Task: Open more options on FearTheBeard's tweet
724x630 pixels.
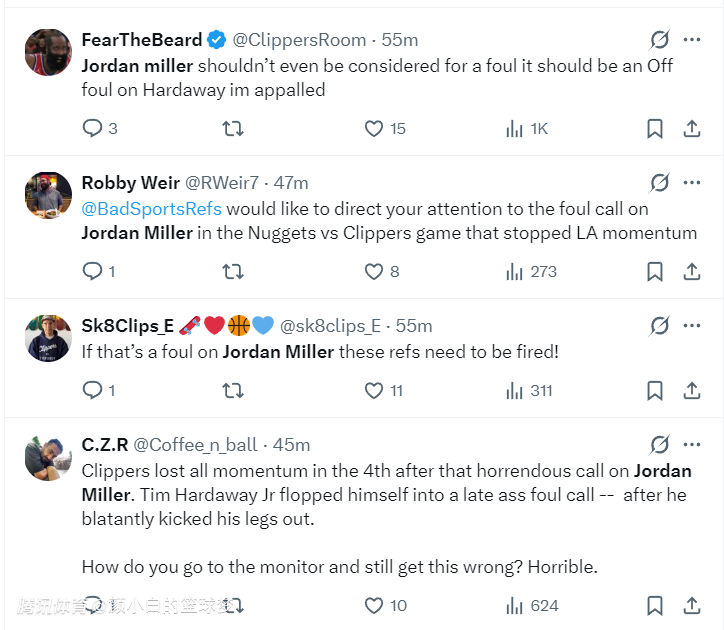Action: 691,40
